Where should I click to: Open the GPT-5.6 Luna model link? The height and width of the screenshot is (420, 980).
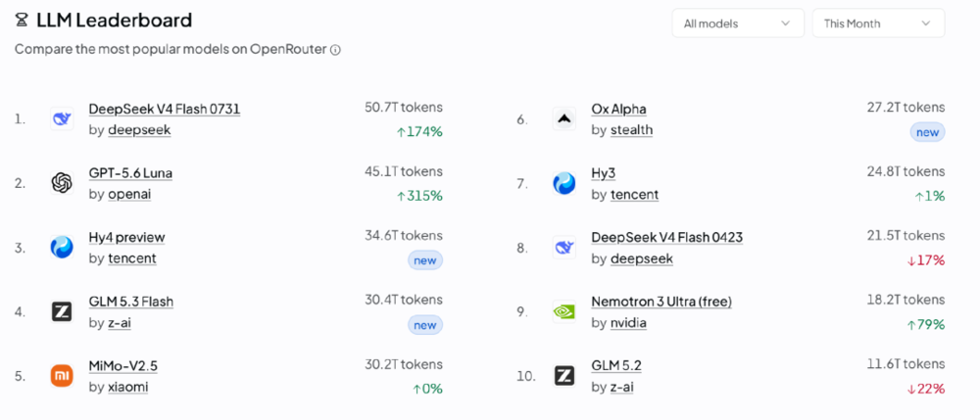(x=130, y=172)
